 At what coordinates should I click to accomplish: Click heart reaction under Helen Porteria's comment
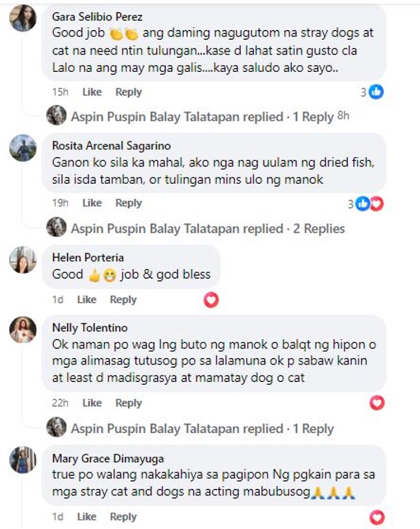[x=211, y=300]
